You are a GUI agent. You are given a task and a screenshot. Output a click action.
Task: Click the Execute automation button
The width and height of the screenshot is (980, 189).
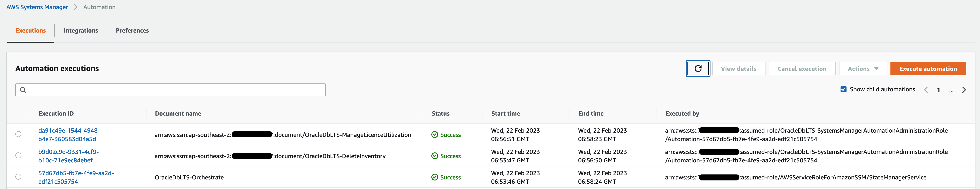(x=928, y=69)
